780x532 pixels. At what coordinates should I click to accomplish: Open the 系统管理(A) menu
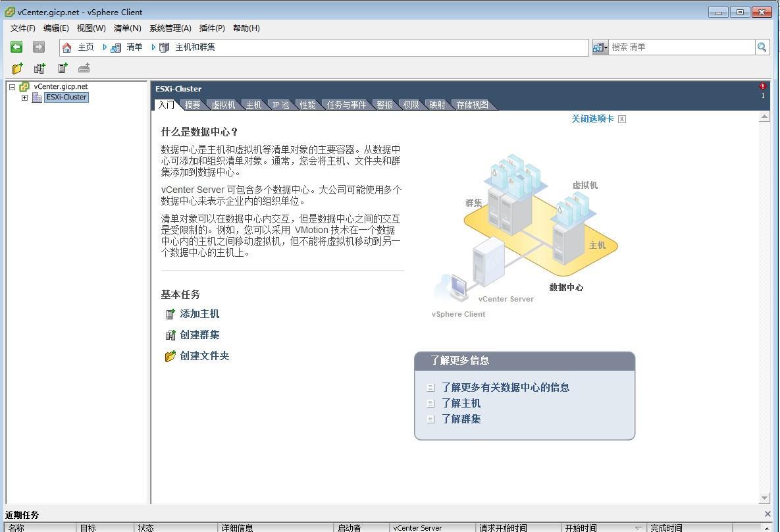coord(170,28)
